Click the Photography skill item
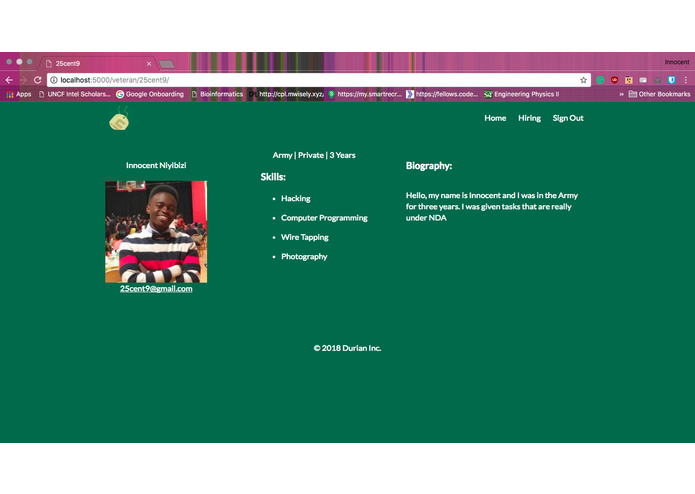Screen dimensions: 695x494 pos(304,257)
